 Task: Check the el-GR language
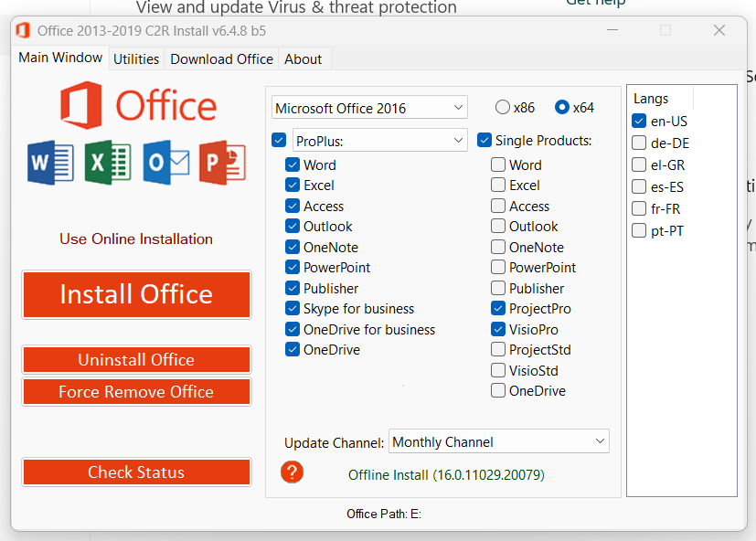639,164
